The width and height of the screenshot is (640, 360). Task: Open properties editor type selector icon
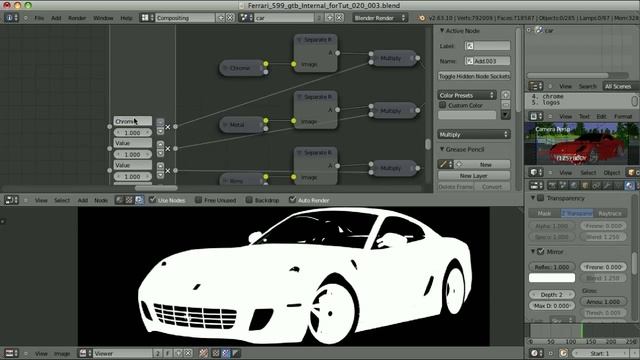(536, 186)
